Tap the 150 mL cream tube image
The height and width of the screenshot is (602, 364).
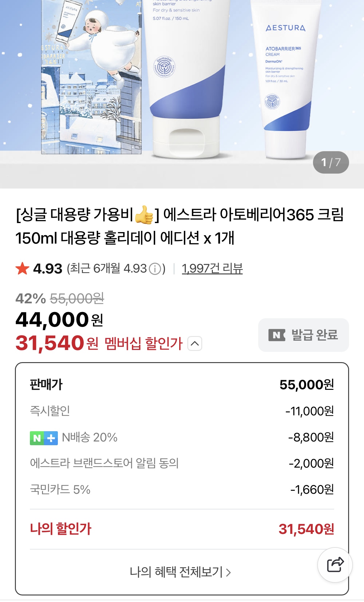(187, 78)
